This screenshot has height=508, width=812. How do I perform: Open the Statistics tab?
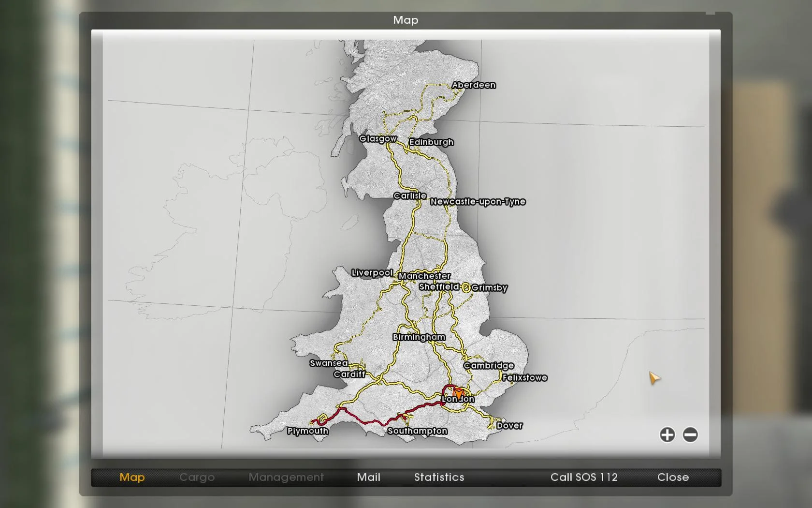tap(438, 477)
